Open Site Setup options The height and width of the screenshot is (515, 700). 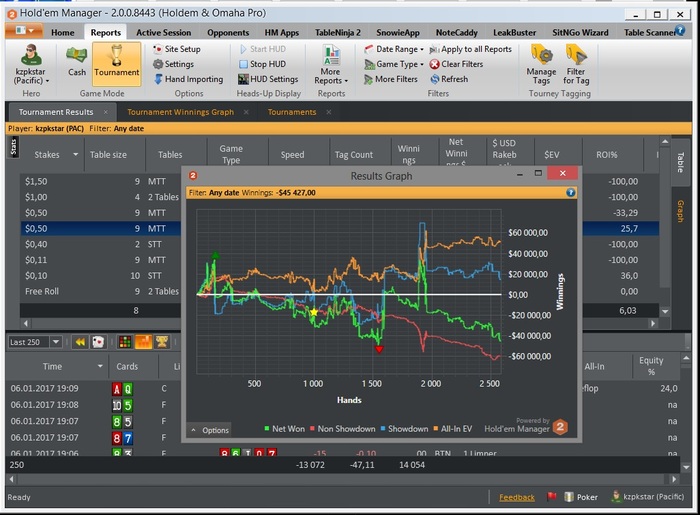(177, 49)
